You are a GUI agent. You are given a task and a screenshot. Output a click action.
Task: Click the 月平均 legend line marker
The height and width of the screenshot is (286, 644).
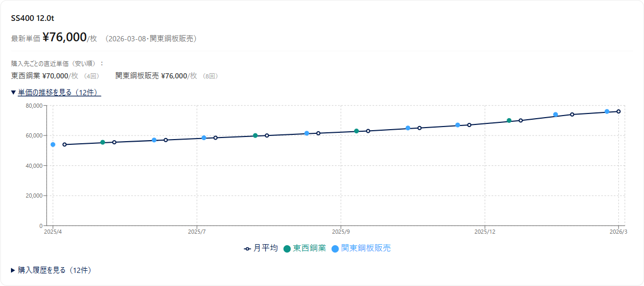coord(248,249)
